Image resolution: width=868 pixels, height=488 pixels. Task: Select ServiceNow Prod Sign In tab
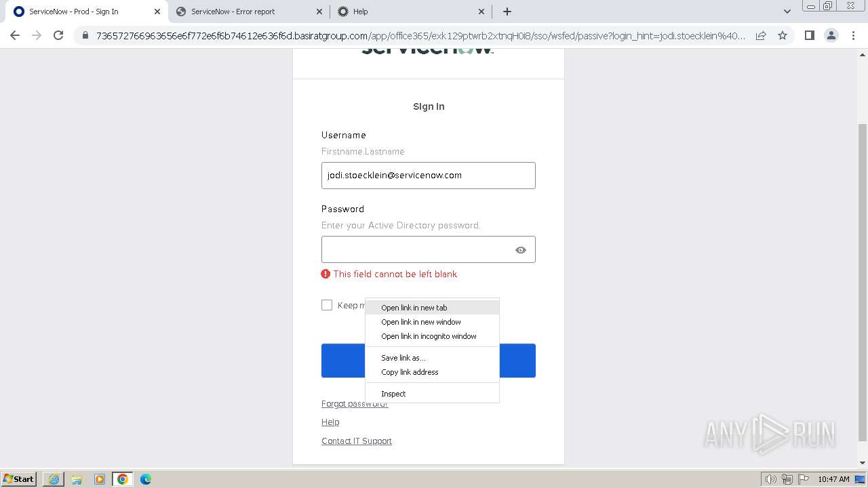point(87,12)
